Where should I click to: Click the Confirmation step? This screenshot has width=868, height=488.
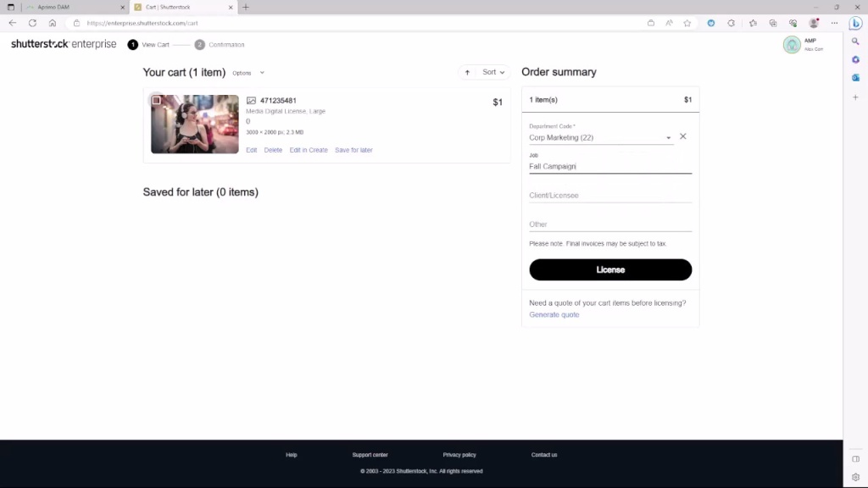click(x=220, y=45)
